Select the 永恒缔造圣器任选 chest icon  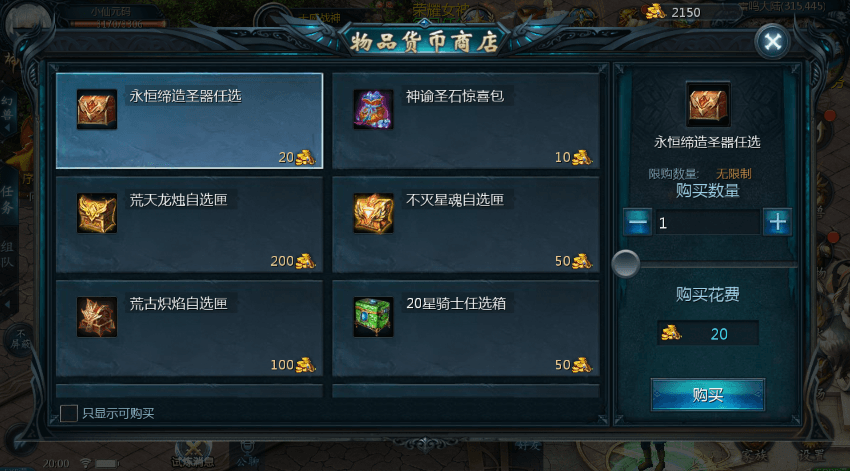pyautogui.click(x=97, y=109)
